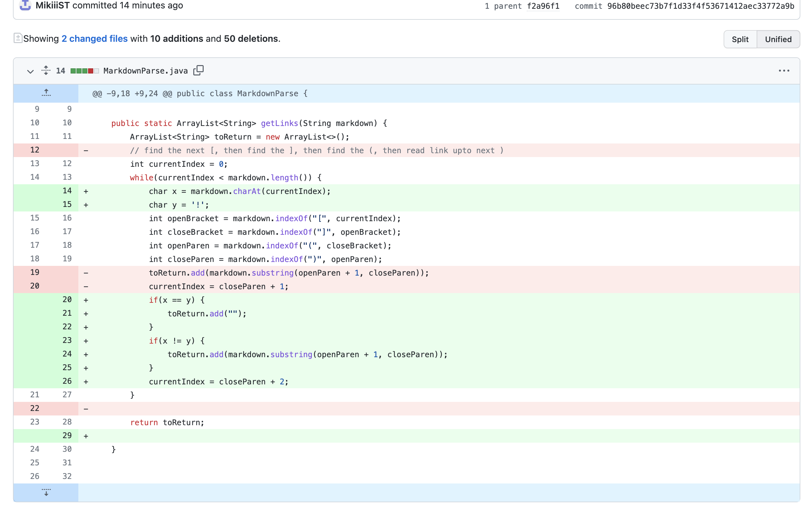The height and width of the screenshot is (511, 812).
Task: Click new line number 29 in the diff
Action: click(x=67, y=436)
